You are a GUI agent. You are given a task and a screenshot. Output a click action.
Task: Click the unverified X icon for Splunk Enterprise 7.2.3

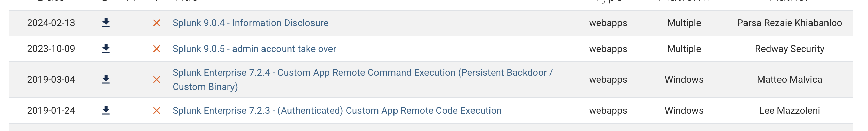click(x=157, y=111)
